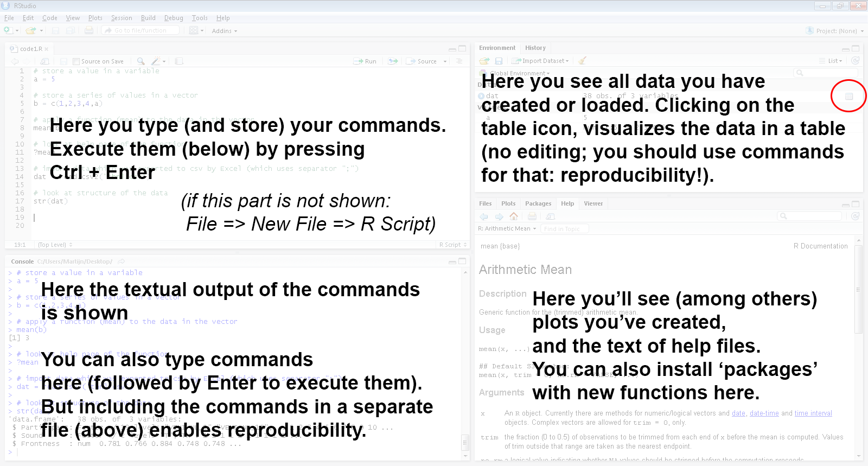The width and height of the screenshot is (868, 466).
Task: Click the Open File folder icon
Action: click(x=30, y=30)
